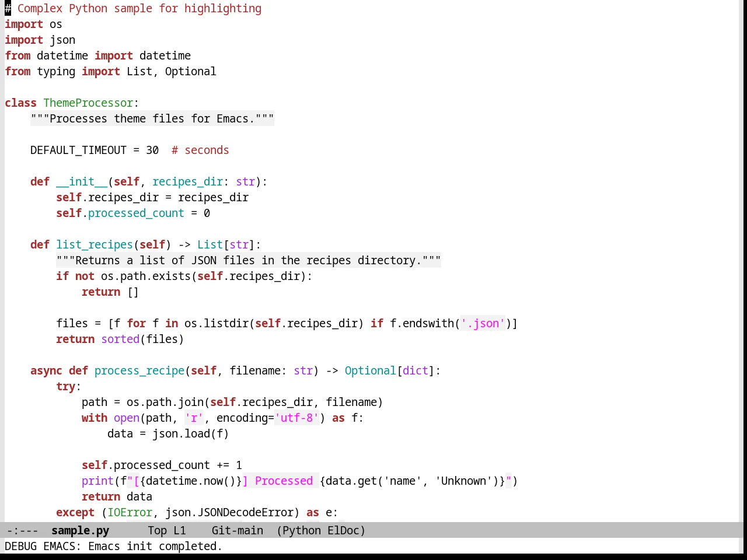Click 'datetime.now()' in the f-string

coord(191,481)
